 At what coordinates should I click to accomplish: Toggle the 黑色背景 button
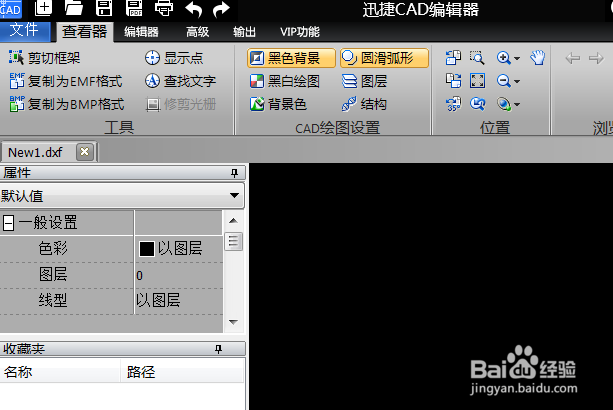(x=291, y=58)
